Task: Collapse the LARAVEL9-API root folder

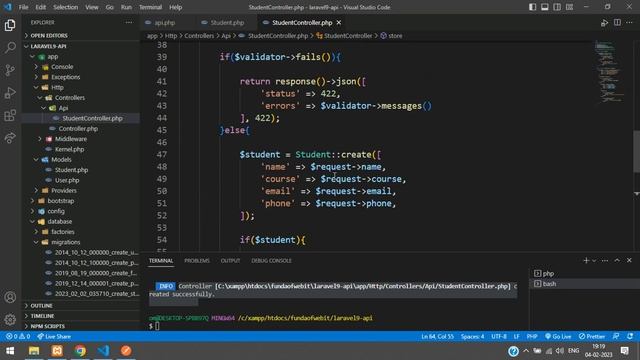Action: point(80,46)
